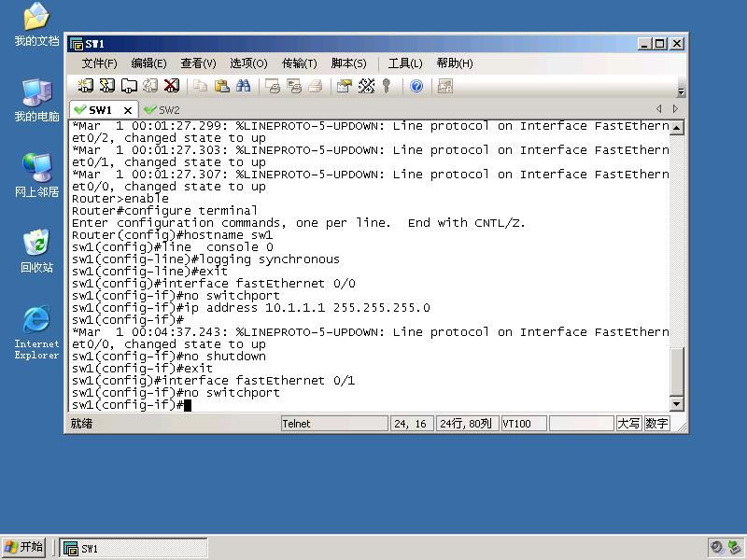Click the Telnet status bar field
This screenshot has height=560, width=747.
pos(334,424)
